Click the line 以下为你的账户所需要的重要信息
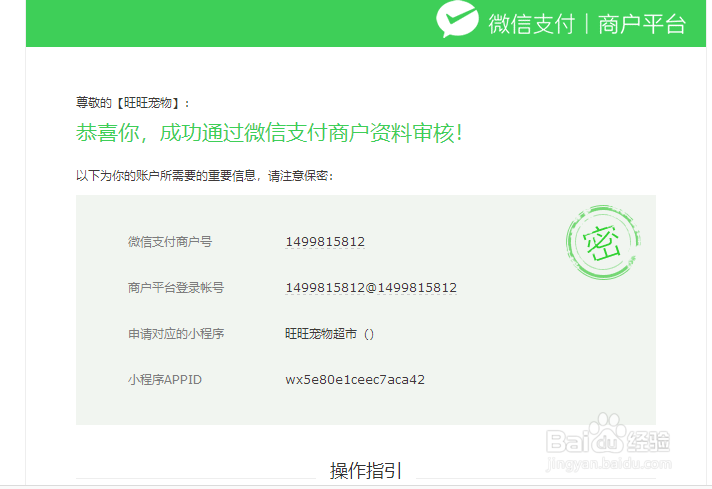 click(x=204, y=176)
